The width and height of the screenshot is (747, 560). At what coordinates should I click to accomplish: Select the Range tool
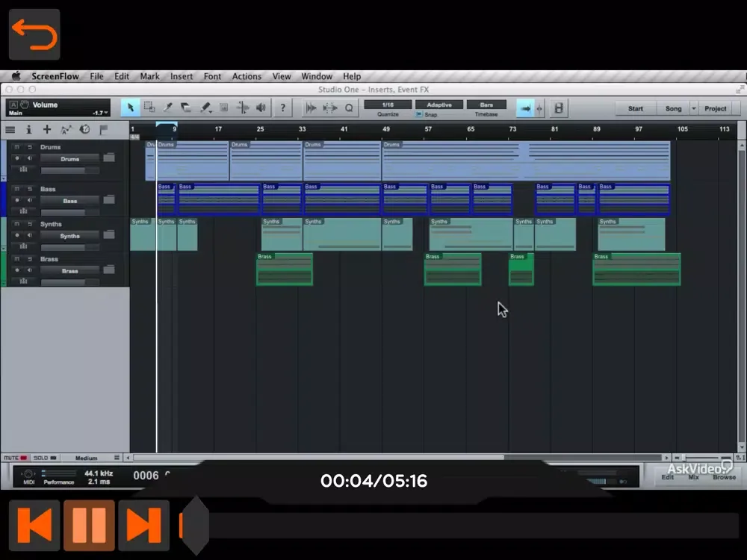(149, 108)
